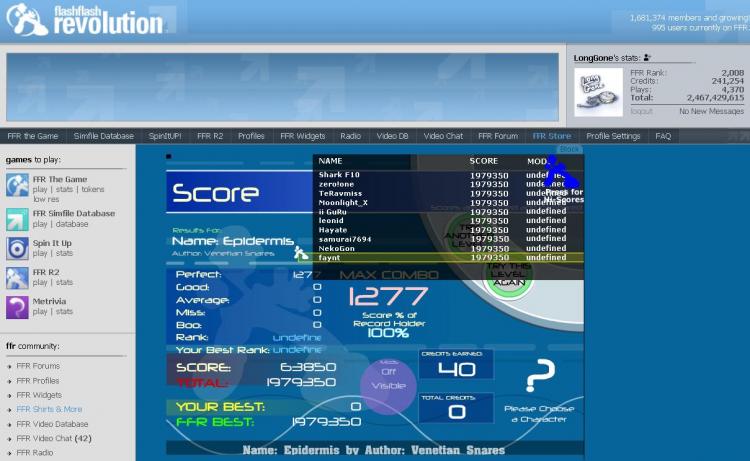This screenshot has height=461, width=750.
Task: Open the FFR Simfile Database icon
Action: click(17, 219)
